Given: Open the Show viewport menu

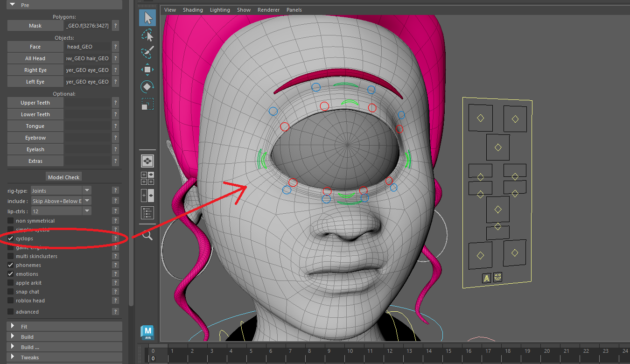Looking at the screenshot, I should pos(244,10).
